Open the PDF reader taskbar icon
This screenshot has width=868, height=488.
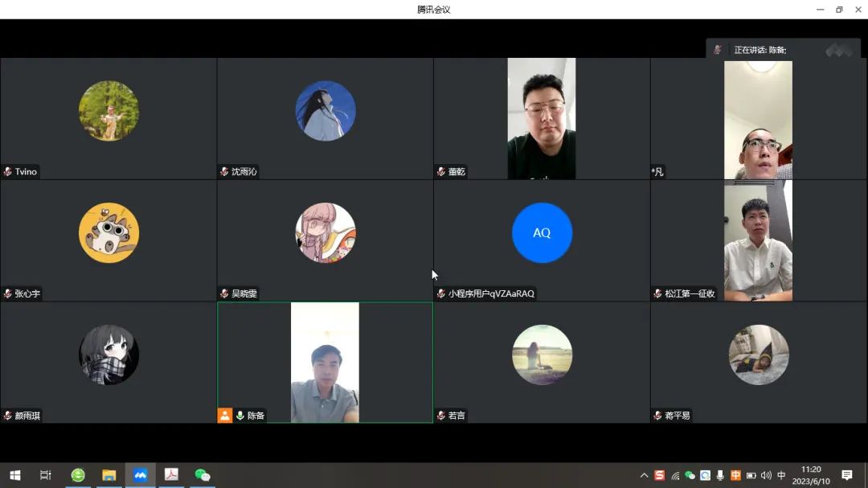[171, 475]
